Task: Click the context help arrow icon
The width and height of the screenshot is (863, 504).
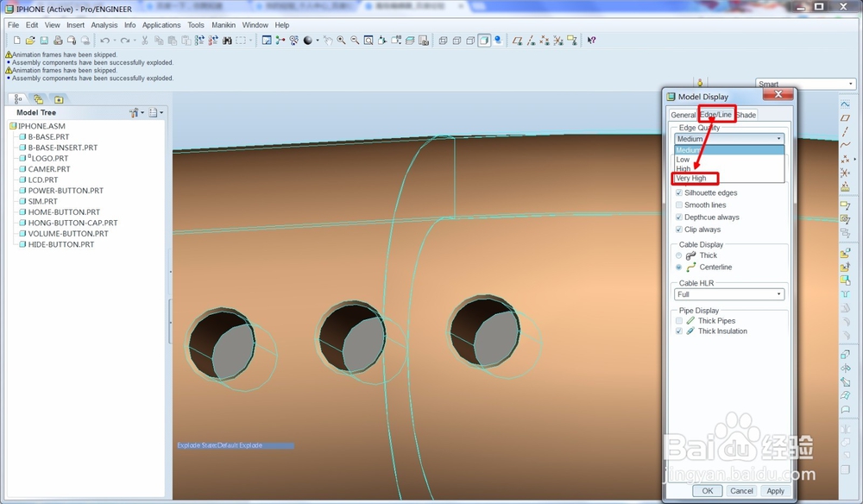Action: [592, 41]
